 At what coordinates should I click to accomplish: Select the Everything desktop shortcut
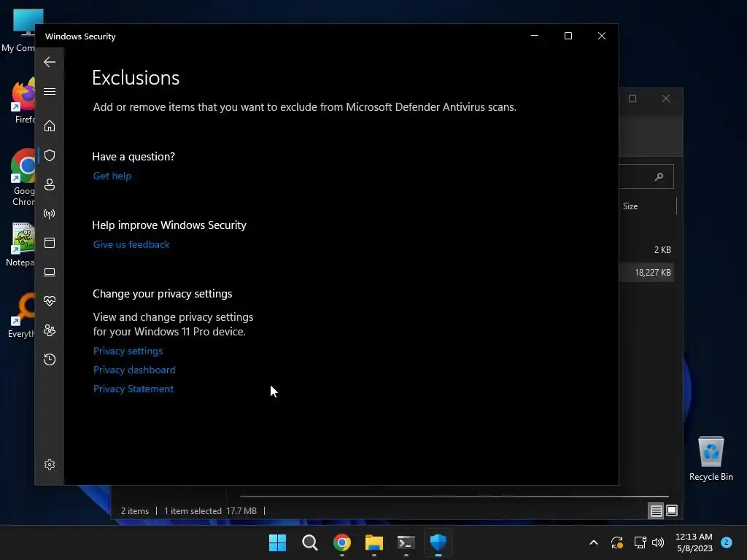click(21, 316)
